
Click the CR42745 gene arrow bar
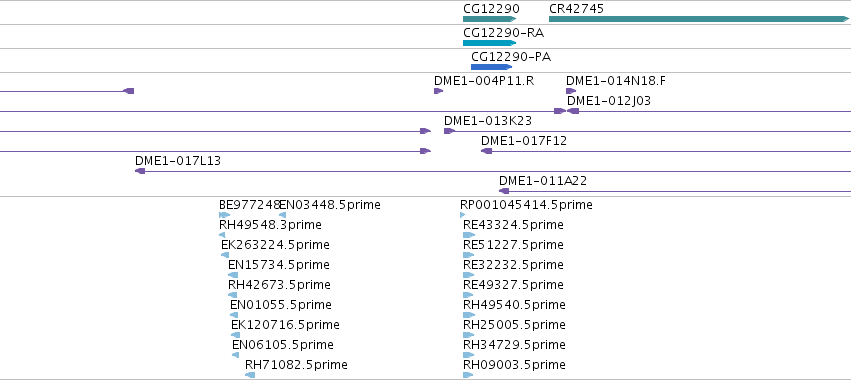tap(699, 19)
